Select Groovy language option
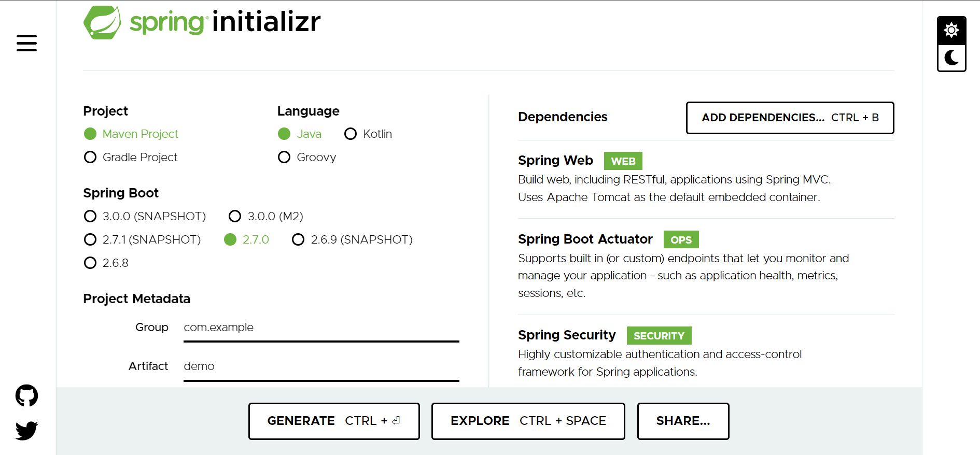This screenshot has width=980, height=455. coord(307,157)
